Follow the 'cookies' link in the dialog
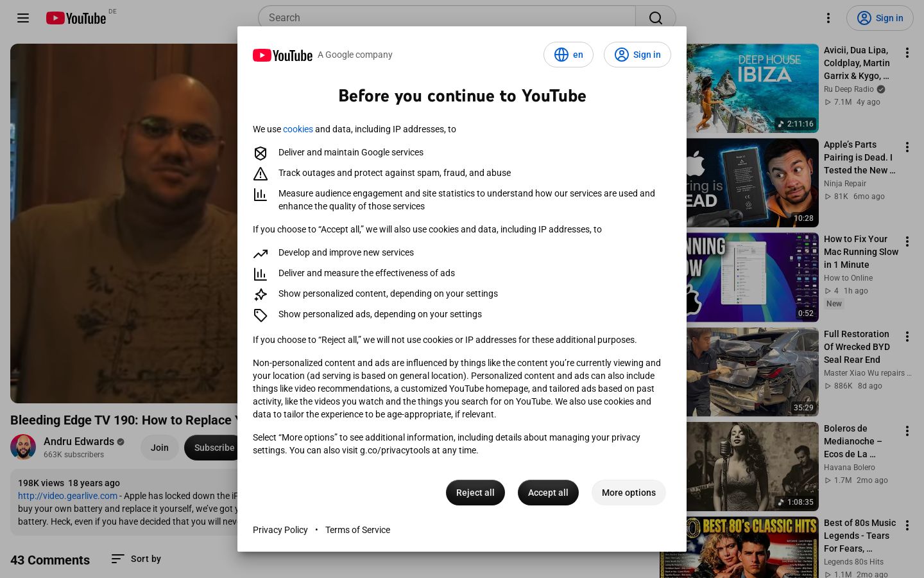 coord(298,129)
